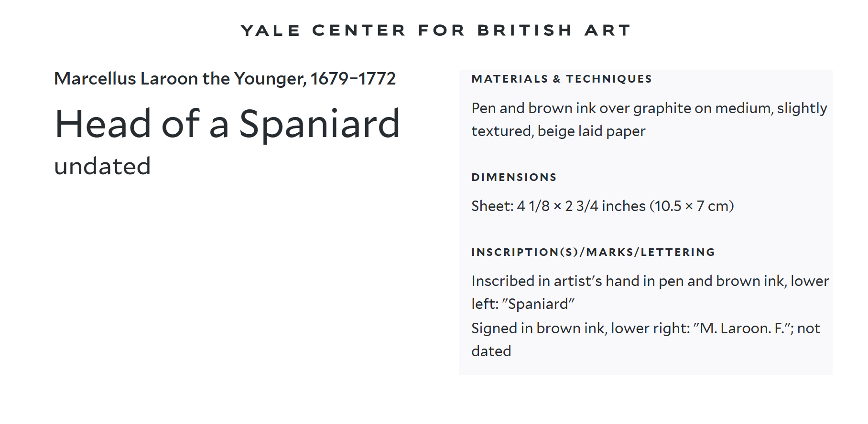This screenshot has width=868, height=424.
Task: Click the word BRITISH in the header
Action: (525, 31)
